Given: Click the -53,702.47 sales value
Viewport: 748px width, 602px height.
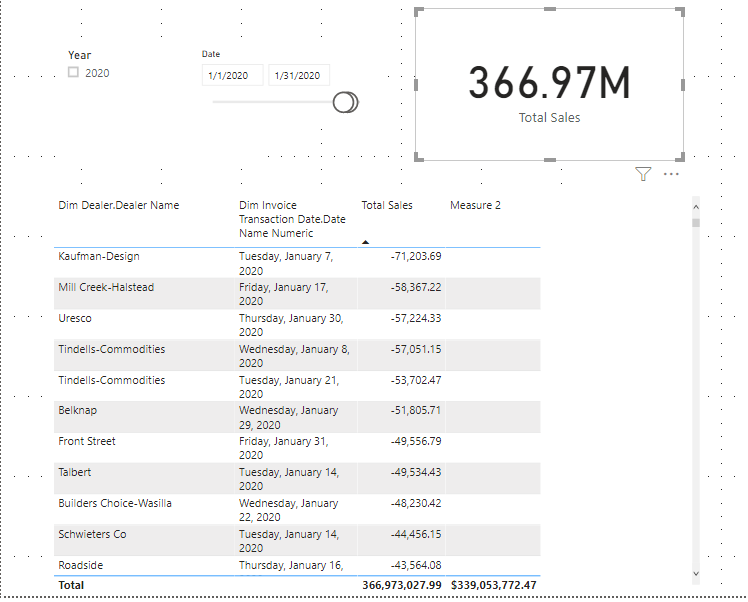Looking at the screenshot, I should coord(416,380).
